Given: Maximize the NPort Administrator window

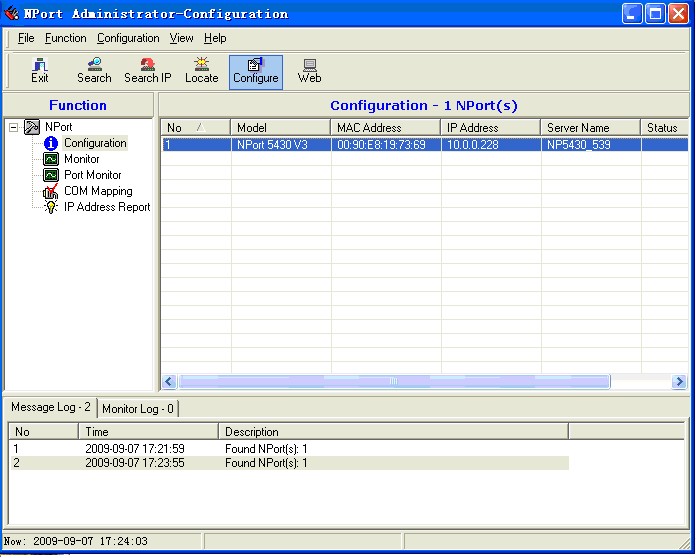Looking at the screenshot, I should pos(655,13).
